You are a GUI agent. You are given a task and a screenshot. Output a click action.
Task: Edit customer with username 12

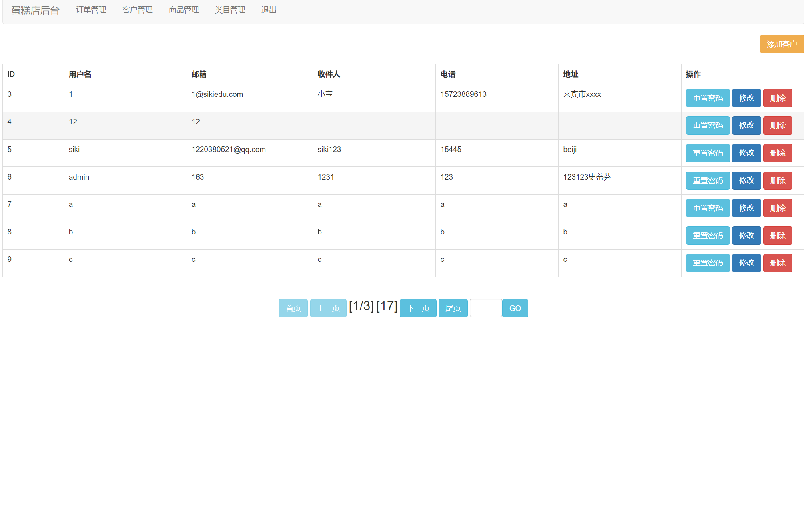point(746,126)
